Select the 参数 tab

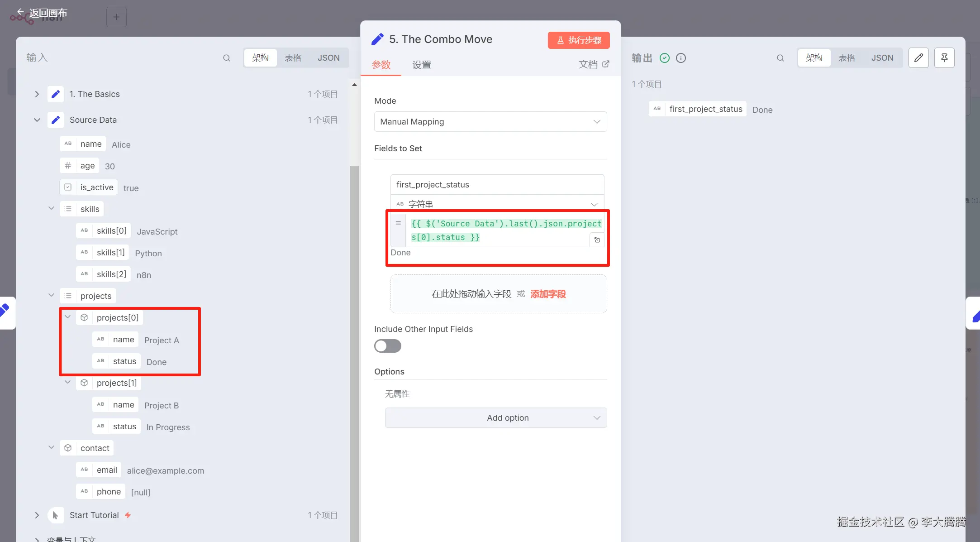[381, 65]
